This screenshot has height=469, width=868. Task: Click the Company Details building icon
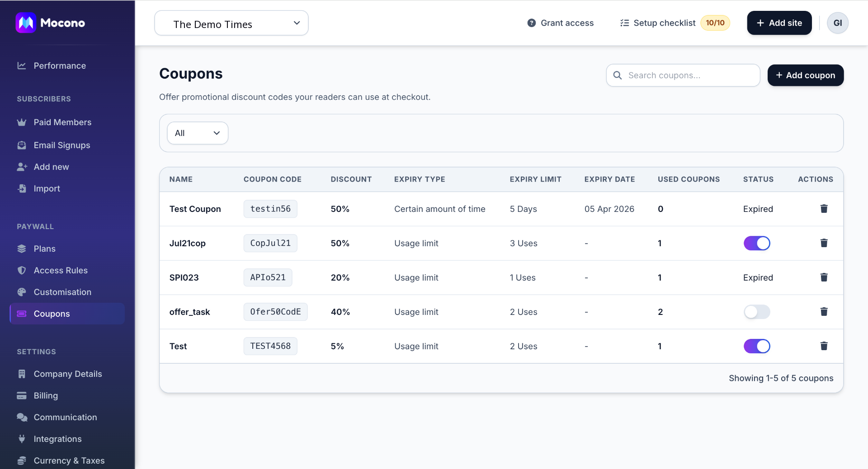22,374
